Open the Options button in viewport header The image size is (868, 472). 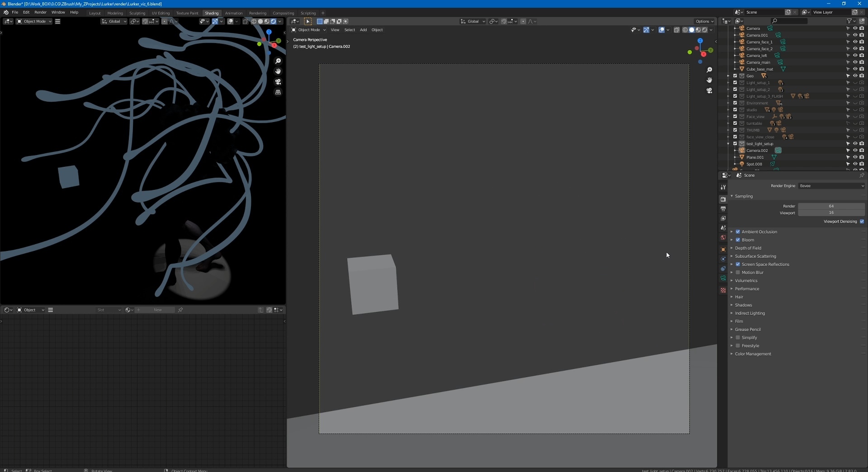click(704, 21)
